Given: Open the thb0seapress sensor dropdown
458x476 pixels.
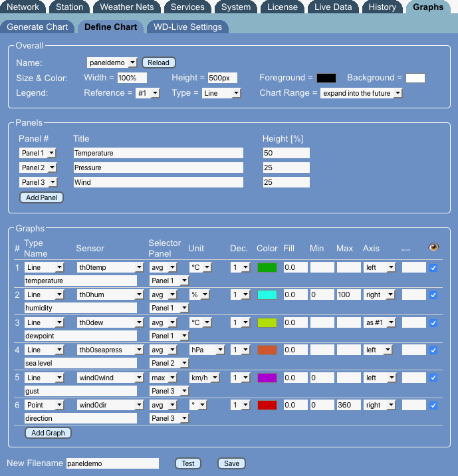Looking at the screenshot, I should pos(110,350).
